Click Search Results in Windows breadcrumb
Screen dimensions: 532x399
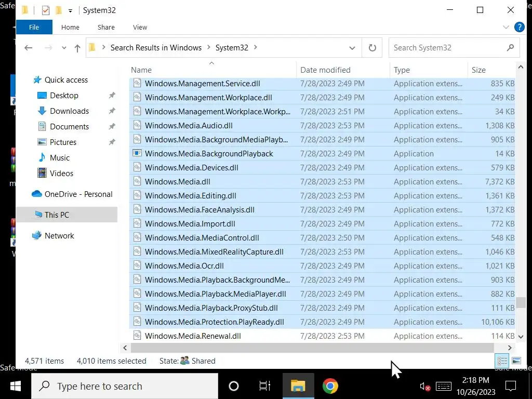[x=156, y=47]
